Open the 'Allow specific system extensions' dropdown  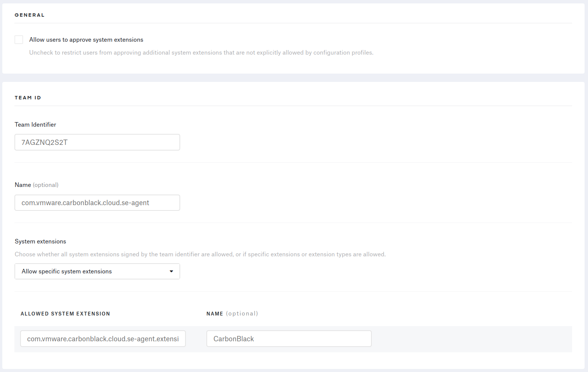[97, 272]
